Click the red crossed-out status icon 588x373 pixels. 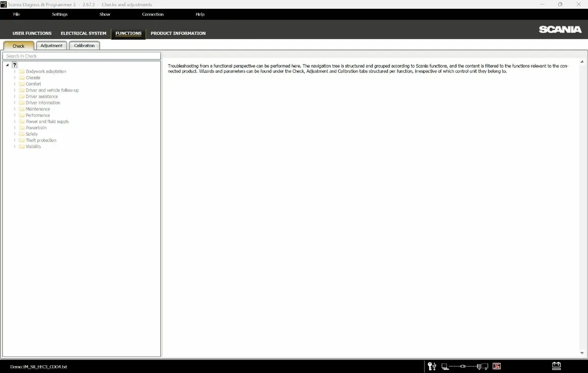(x=496, y=366)
